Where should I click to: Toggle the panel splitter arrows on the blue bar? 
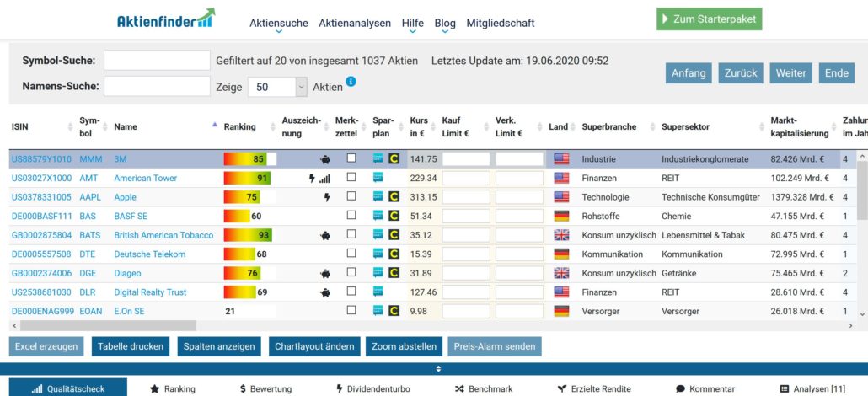click(x=437, y=369)
